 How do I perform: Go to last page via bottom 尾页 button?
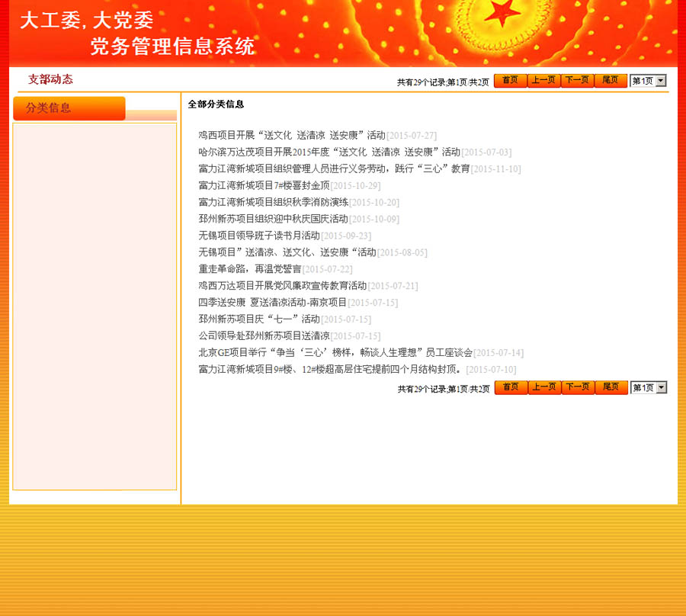coord(611,387)
